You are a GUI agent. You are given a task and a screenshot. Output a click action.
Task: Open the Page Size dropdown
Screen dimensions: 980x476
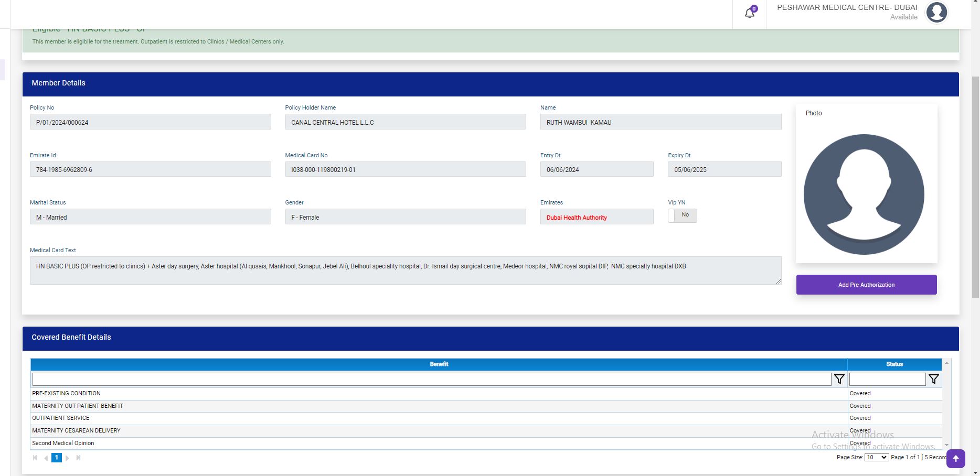coord(876,457)
